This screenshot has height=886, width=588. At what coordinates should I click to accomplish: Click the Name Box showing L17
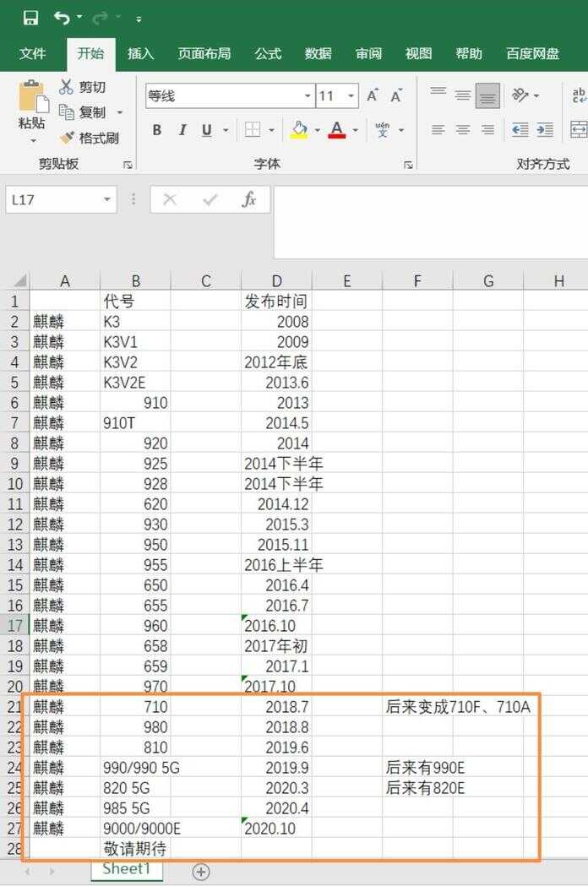click(53, 199)
